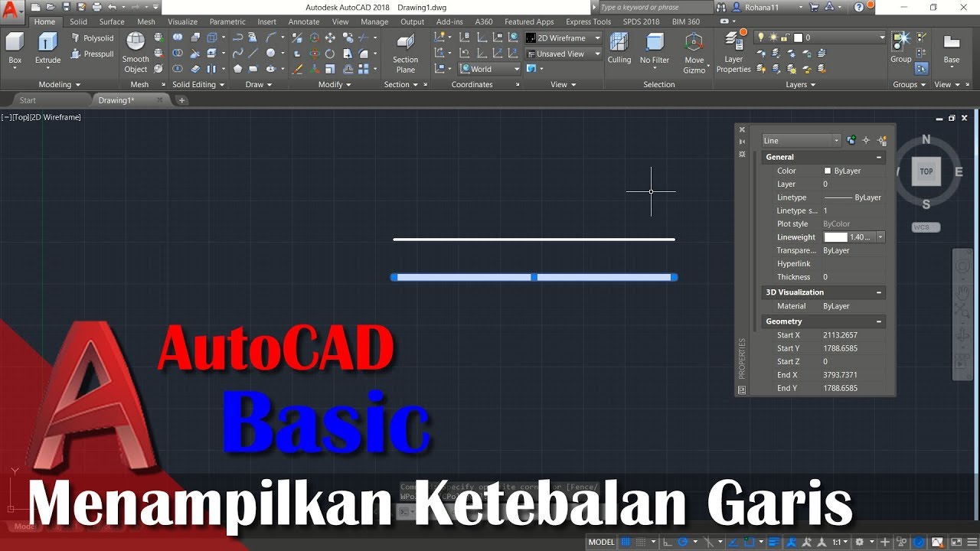Collapse the General properties section
The image size is (980, 551).
click(879, 157)
